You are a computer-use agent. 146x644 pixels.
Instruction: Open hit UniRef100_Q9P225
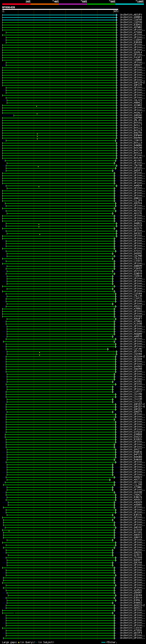[x=131, y=85]
